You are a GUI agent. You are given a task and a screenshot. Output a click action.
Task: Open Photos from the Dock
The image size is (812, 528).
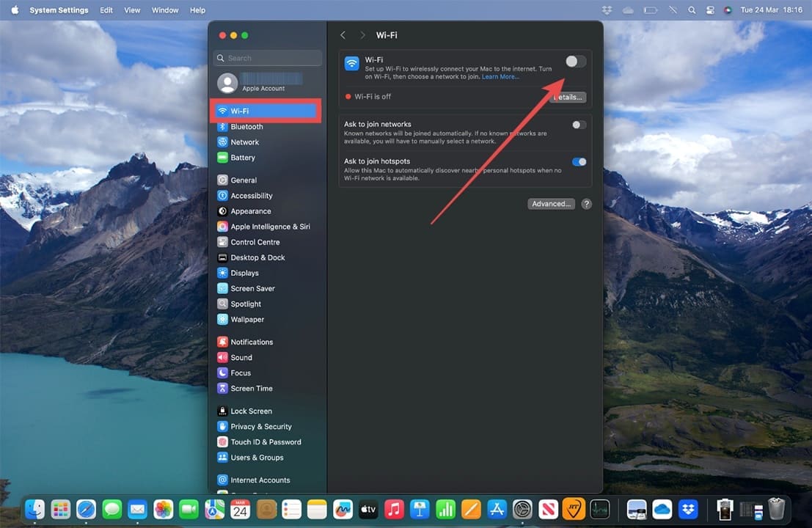163,510
